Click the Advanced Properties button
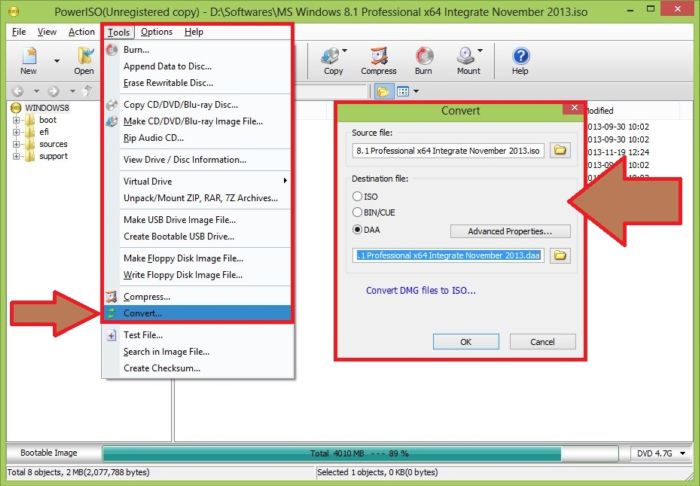Image resolution: width=700 pixels, height=486 pixels. (x=510, y=231)
